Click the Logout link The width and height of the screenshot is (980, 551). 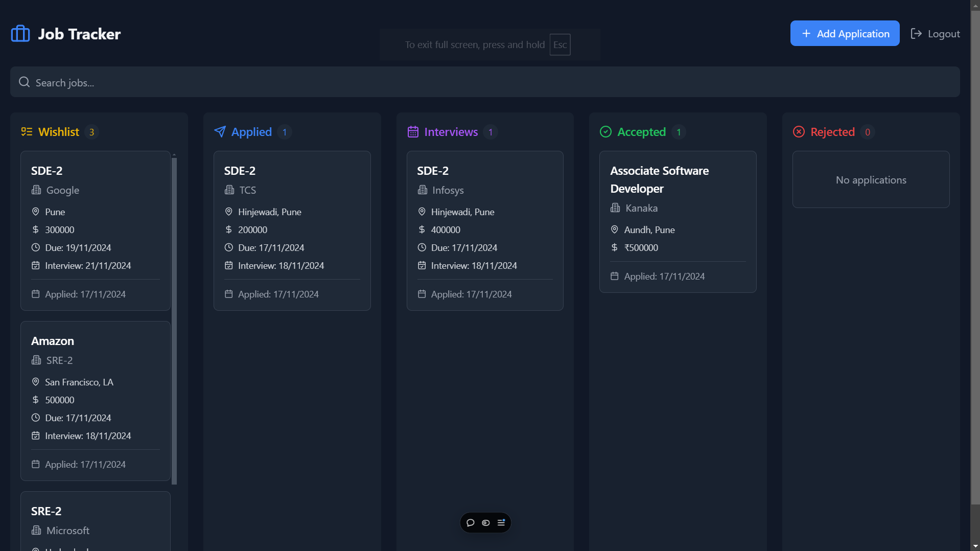(x=943, y=33)
